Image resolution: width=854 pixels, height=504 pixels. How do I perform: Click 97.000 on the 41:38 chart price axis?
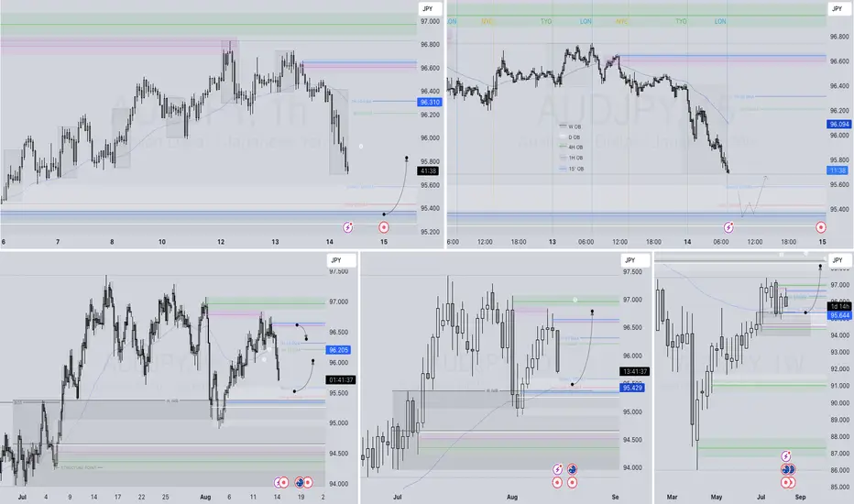pyautogui.click(x=430, y=21)
